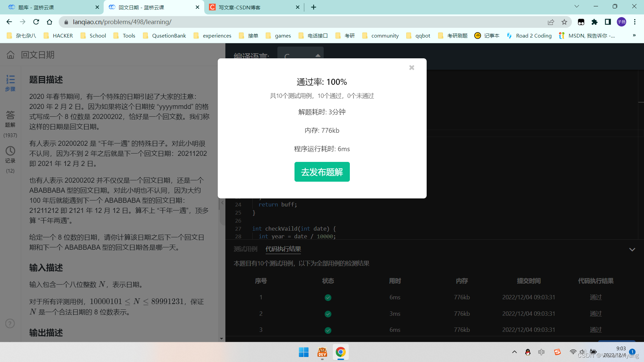Viewport: 644px width, 362px height.
Task: Open the School bookmark folder
Action: pyautogui.click(x=93, y=36)
